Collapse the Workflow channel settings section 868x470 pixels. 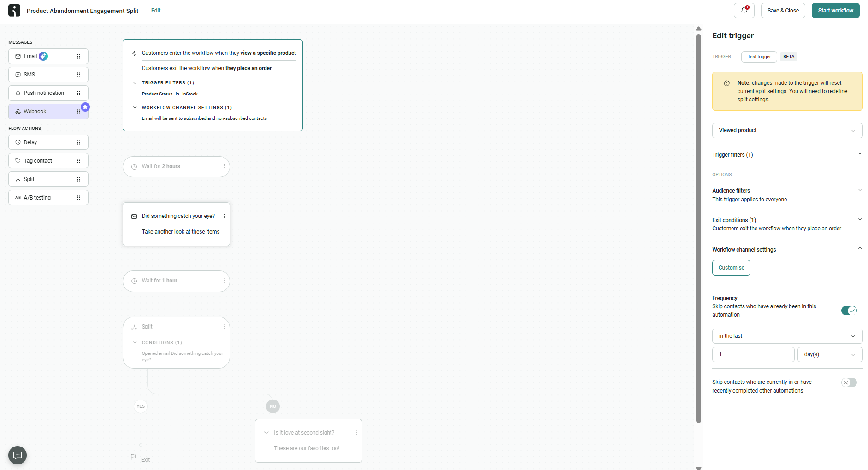(860, 248)
